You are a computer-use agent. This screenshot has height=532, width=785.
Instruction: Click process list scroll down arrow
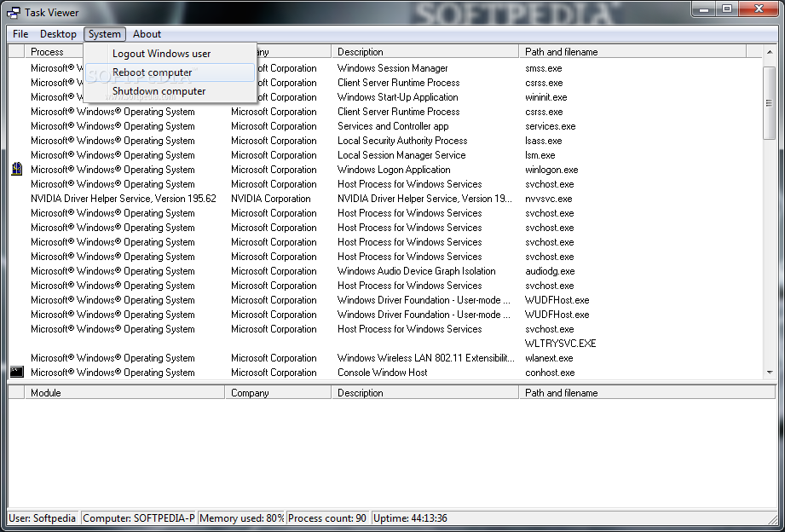[770, 373]
